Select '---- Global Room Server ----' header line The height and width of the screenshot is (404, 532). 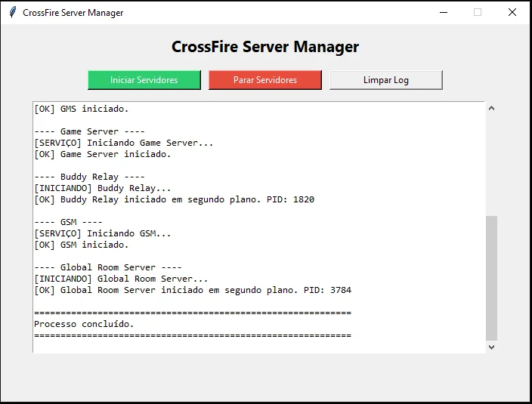tap(108, 267)
